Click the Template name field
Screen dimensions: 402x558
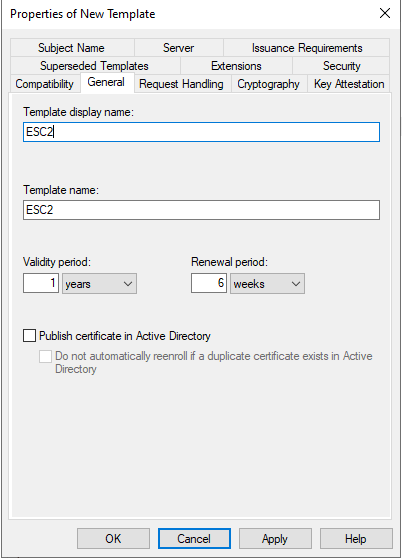point(201,210)
